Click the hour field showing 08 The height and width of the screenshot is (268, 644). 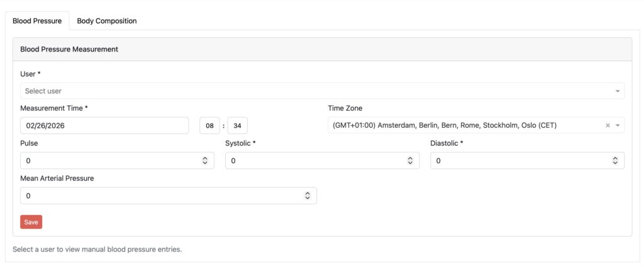209,126
